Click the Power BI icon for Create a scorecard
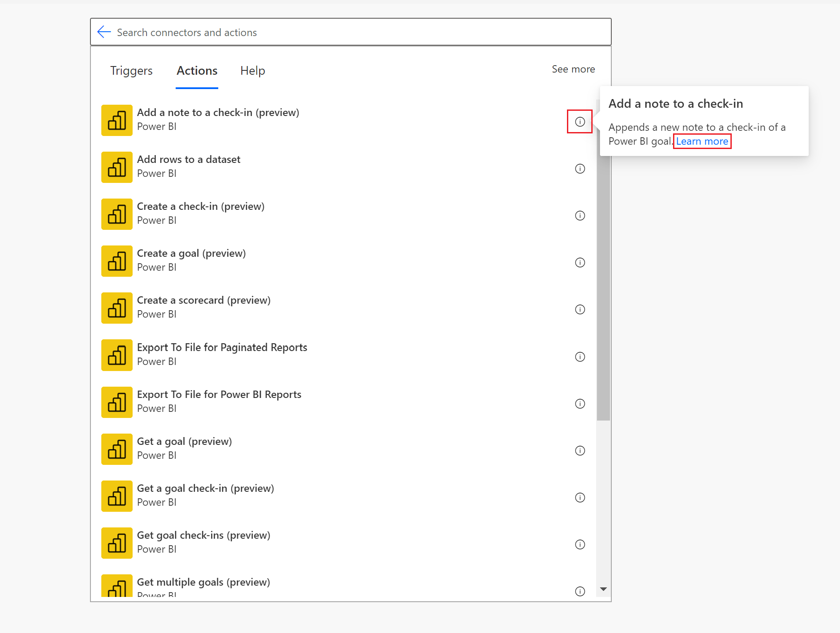840x633 pixels. coord(117,308)
